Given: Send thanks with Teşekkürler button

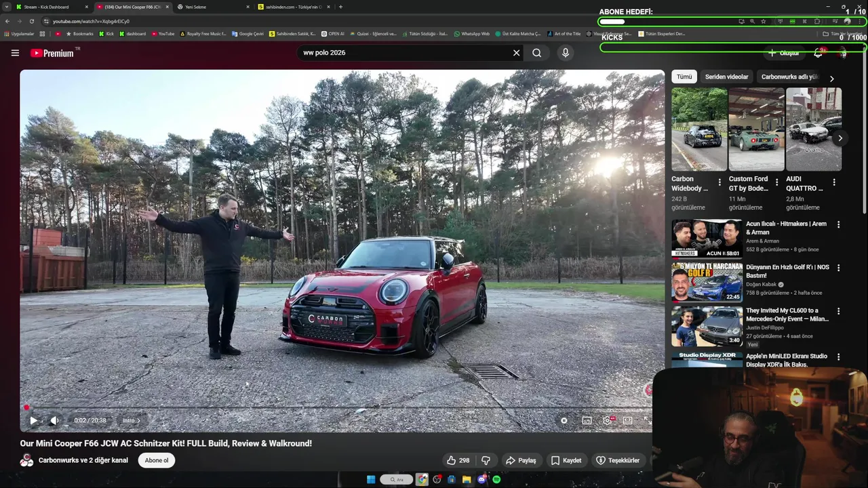Looking at the screenshot, I should click(x=618, y=460).
